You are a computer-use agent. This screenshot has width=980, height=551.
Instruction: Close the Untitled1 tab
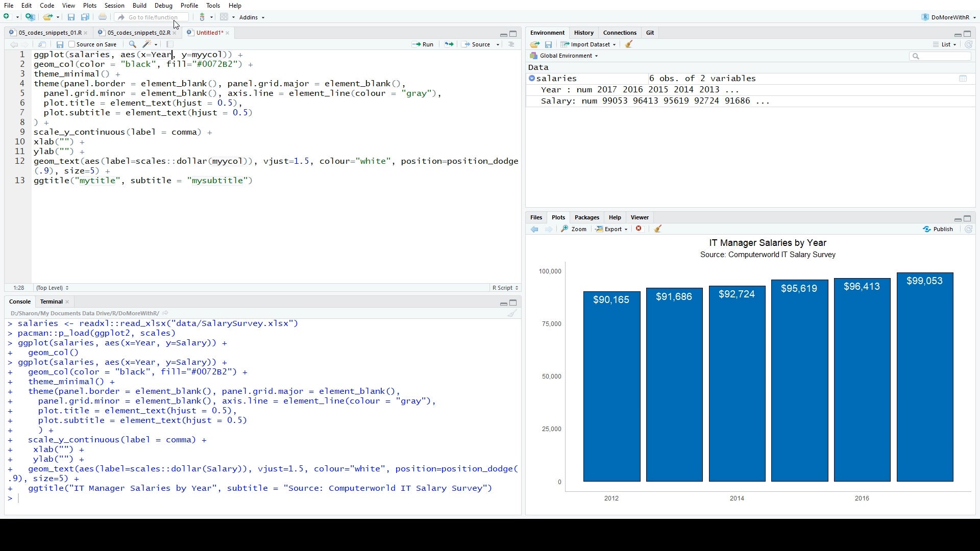(227, 33)
